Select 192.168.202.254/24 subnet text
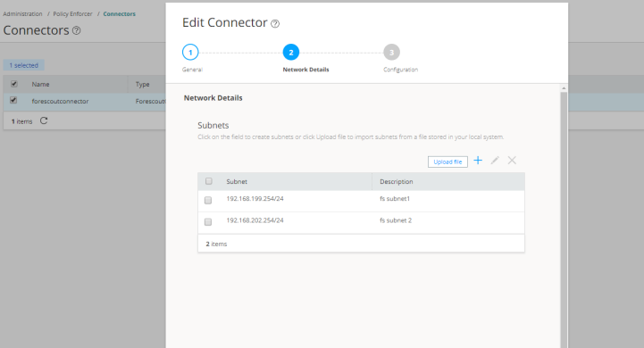The width and height of the screenshot is (644, 348). pyautogui.click(x=255, y=220)
